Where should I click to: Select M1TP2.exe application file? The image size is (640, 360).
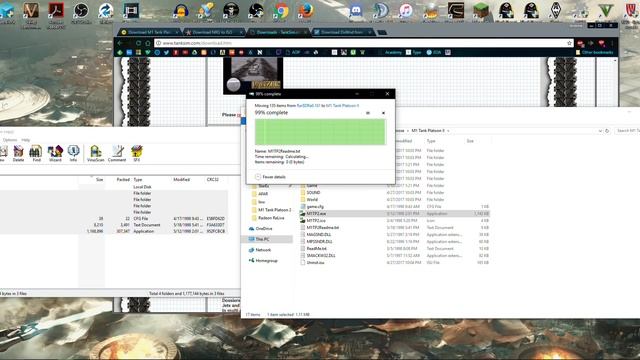coord(394,213)
